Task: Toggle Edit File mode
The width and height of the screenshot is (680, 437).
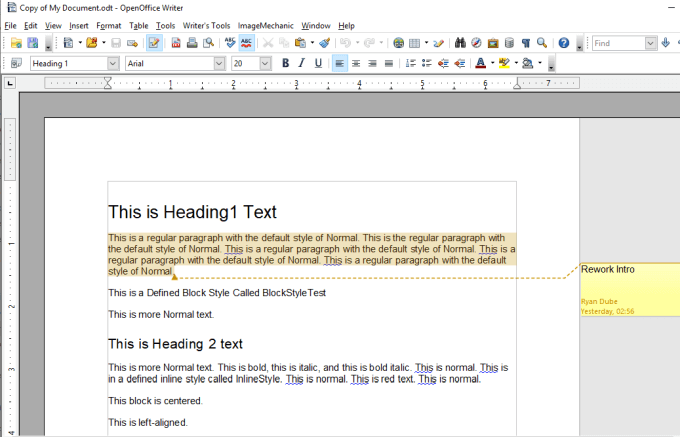Action: [154, 43]
